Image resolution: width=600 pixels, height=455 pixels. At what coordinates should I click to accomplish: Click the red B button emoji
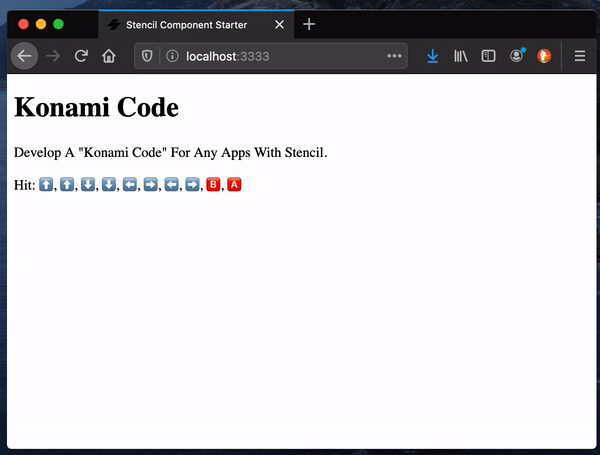(213, 184)
